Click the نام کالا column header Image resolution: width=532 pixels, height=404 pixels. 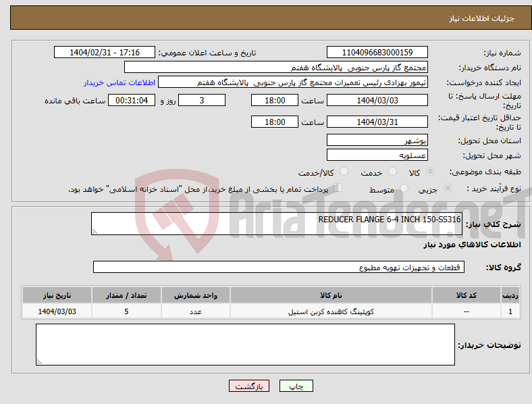[331, 295]
